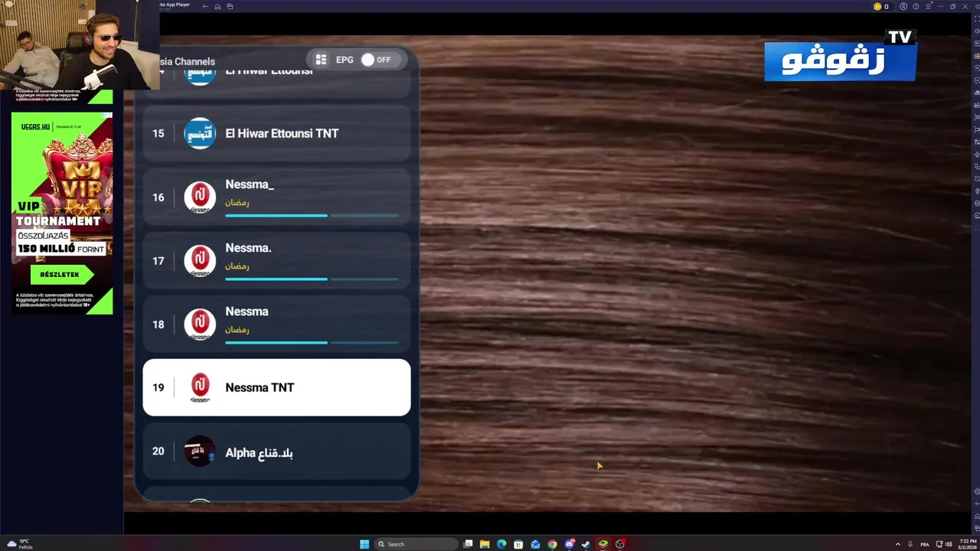This screenshot has width=980, height=551.
Task: Open the taskbar clock and date
Action: coord(968,544)
